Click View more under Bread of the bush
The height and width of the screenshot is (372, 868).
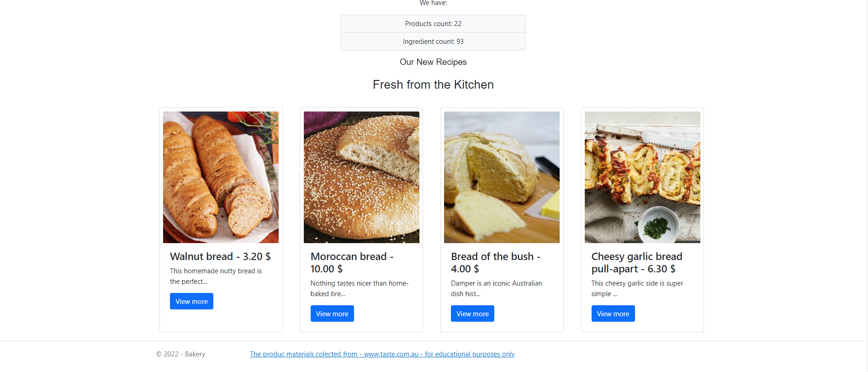pyautogui.click(x=472, y=314)
